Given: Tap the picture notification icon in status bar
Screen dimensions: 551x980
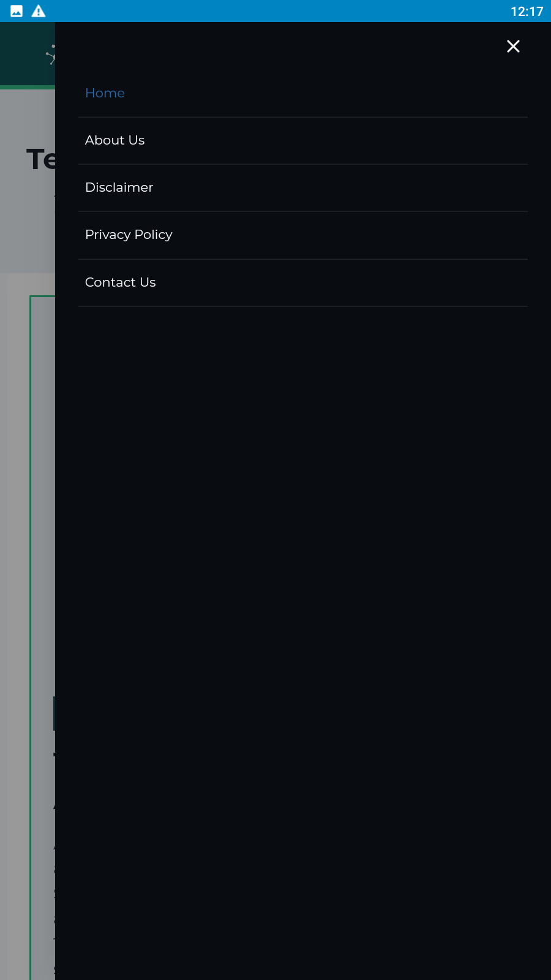Looking at the screenshot, I should pos(17,11).
